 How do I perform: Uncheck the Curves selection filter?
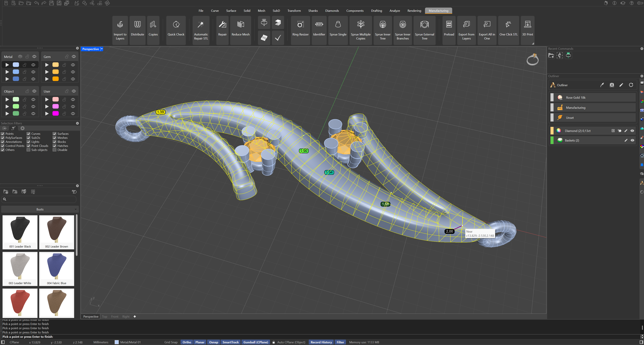click(28, 134)
